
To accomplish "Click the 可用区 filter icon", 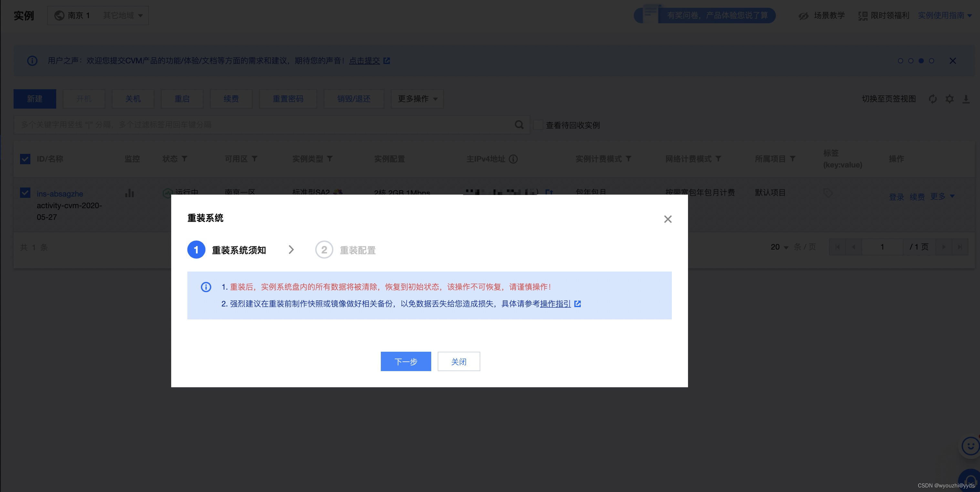I will tap(255, 158).
